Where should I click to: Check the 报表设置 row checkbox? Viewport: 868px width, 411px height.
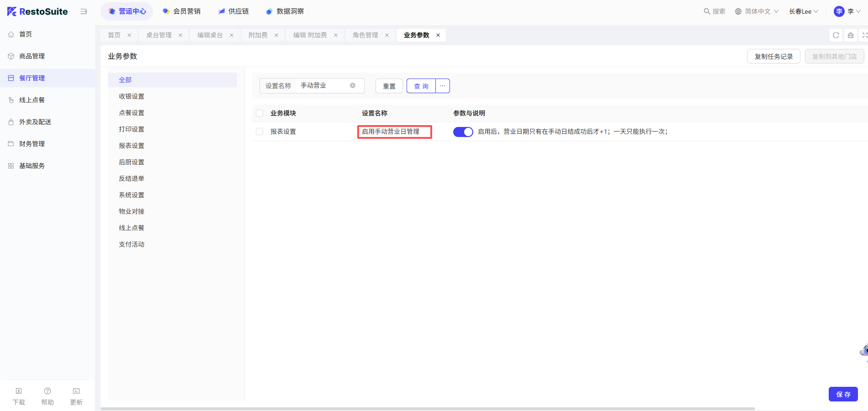pos(259,132)
